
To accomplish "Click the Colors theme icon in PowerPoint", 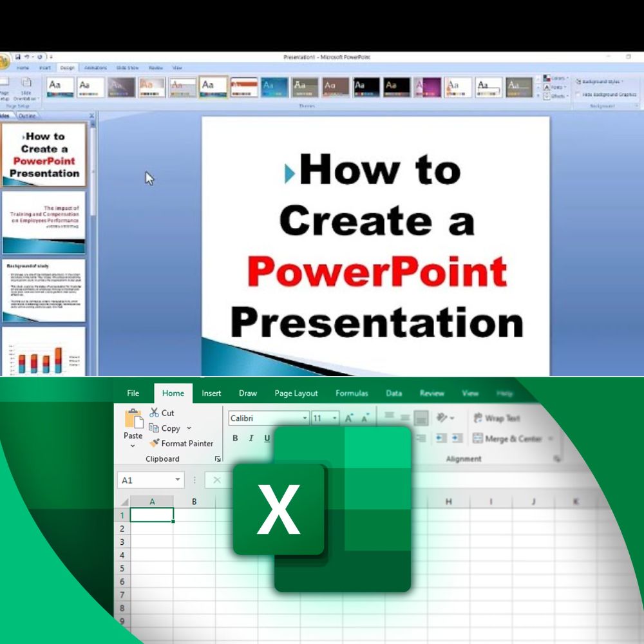I will point(547,78).
